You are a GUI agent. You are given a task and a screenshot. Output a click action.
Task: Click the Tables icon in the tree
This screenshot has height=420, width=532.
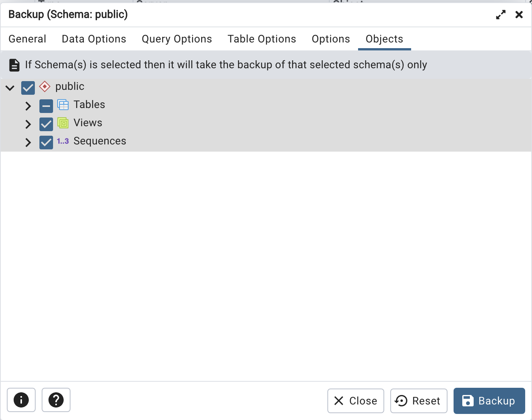pyautogui.click(x=63, y=104)
